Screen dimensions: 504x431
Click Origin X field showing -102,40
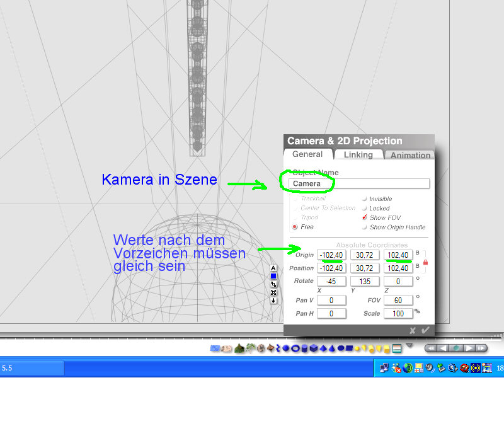331,255
